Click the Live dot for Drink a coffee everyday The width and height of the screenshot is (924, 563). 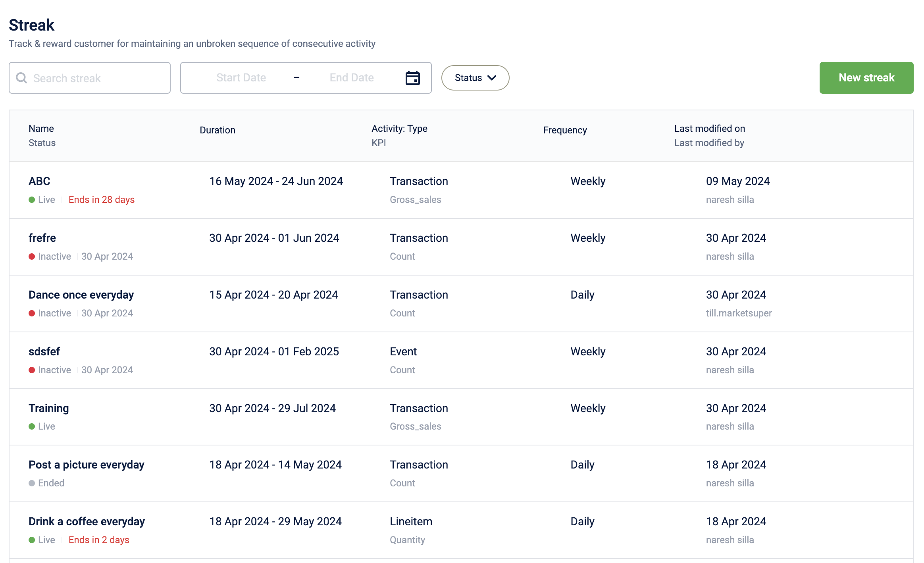(x=32, y=540)
